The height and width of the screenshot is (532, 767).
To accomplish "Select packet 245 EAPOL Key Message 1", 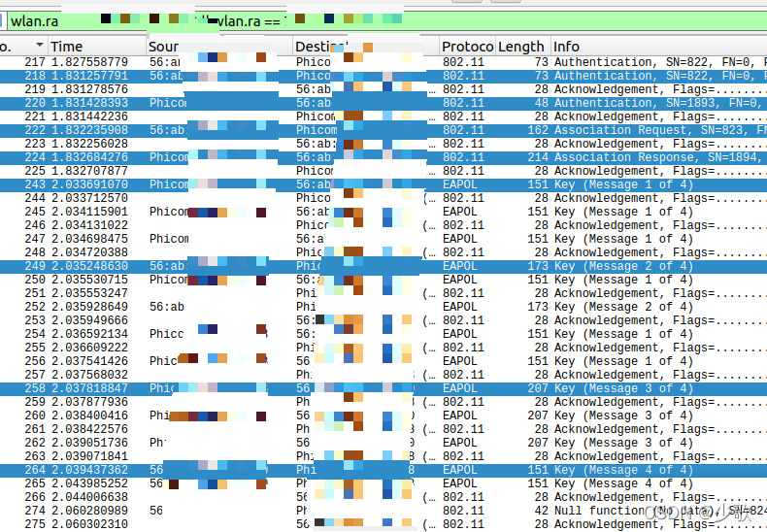I will (x=383, y=212).
